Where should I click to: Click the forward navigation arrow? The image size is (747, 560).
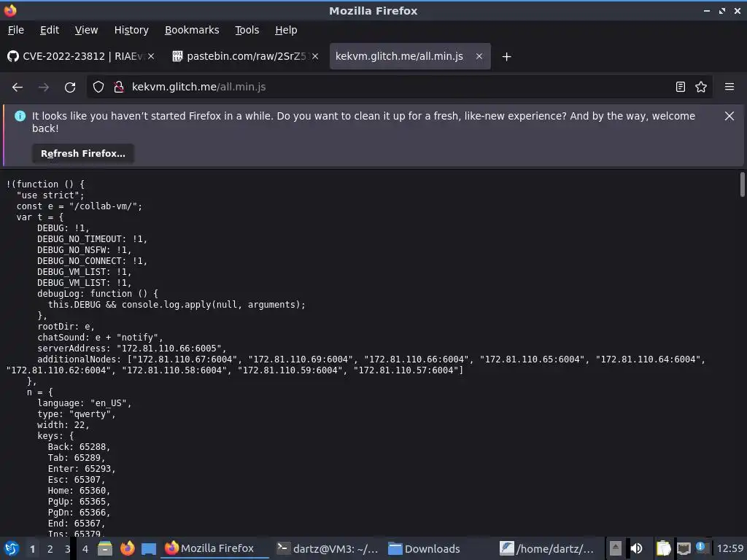tap(44, 87)
